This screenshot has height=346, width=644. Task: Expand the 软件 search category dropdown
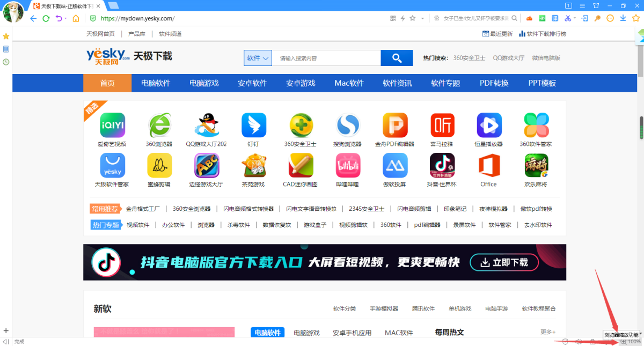[x=258, y=58]
